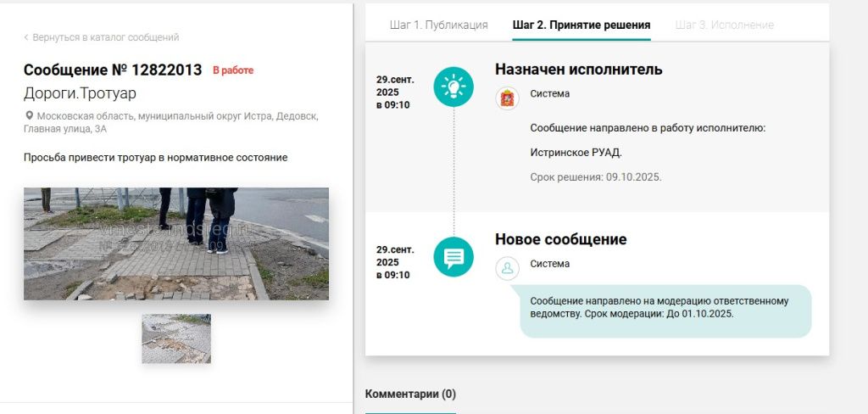
Task: Click the 'Новое сообщение' heading
Action: (x=560, y=239)
